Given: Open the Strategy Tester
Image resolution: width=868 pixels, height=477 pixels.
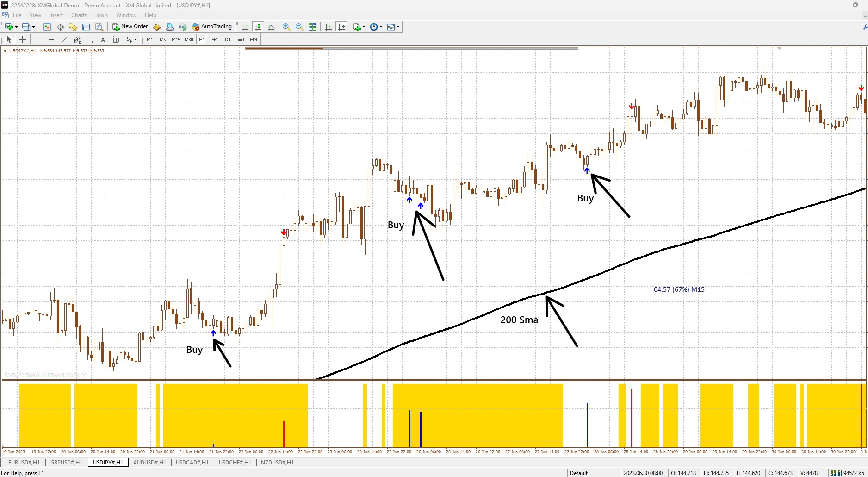Looking at the screenshot, I should [x=99, y=27].
